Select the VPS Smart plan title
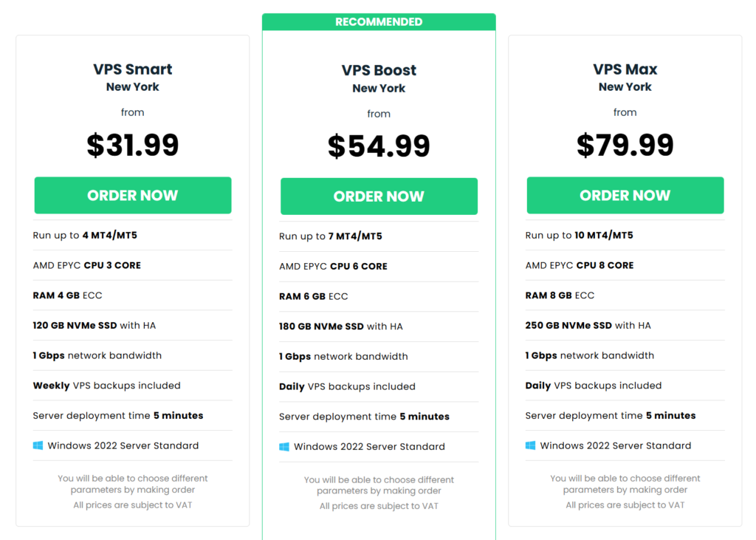Image resolution: width=756 pixels, height=540 pixels. click(x=133, y=69)
